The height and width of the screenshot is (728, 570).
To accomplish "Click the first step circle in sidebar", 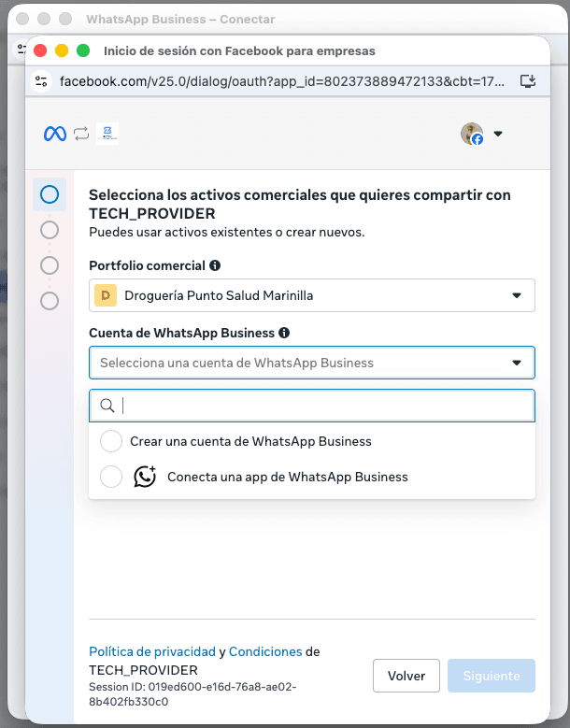I will point(50,194).
